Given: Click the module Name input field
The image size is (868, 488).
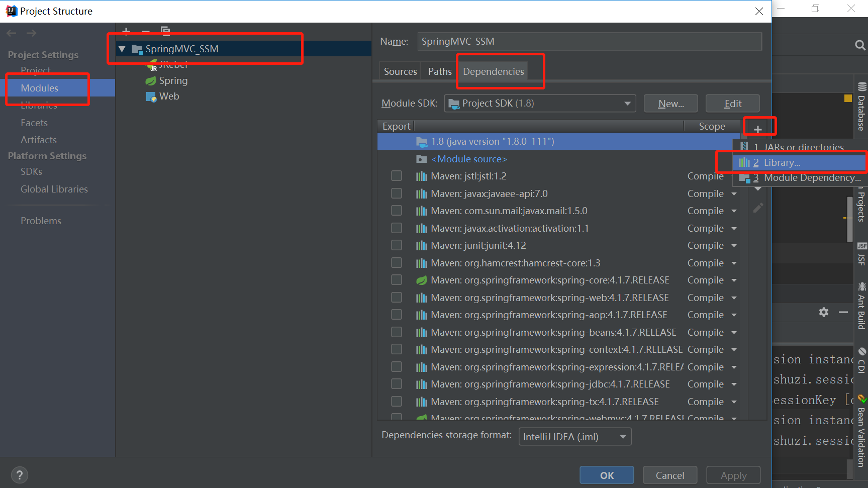Looking at the screenshot, I should point(590,41).
